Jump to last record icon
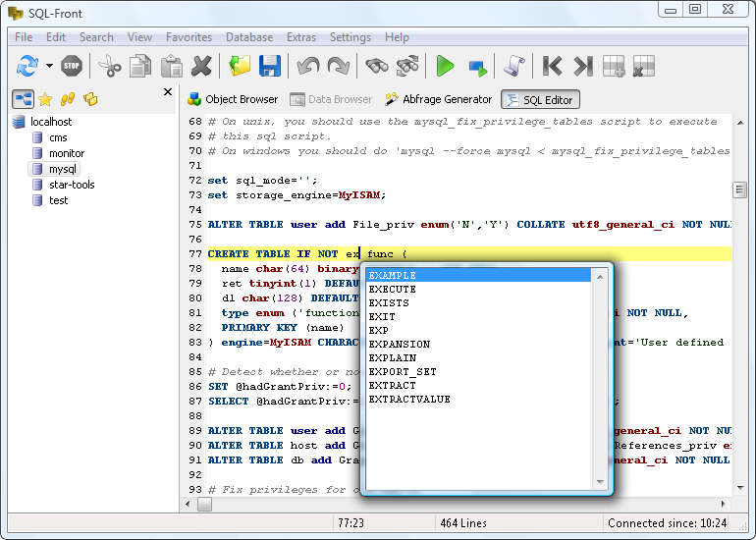 click(583, 66)
